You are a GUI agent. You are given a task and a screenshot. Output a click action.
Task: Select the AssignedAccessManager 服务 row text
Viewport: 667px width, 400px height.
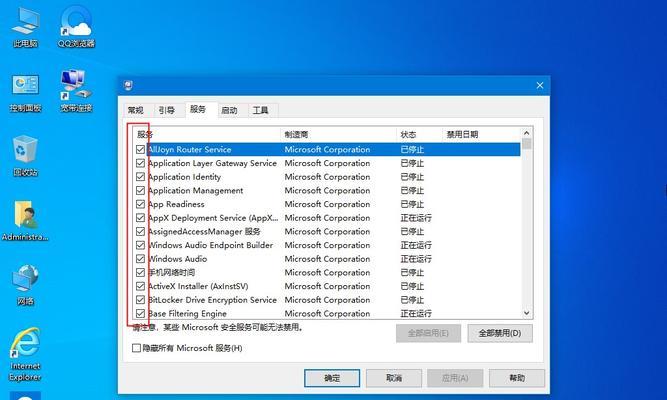(204, 231)
